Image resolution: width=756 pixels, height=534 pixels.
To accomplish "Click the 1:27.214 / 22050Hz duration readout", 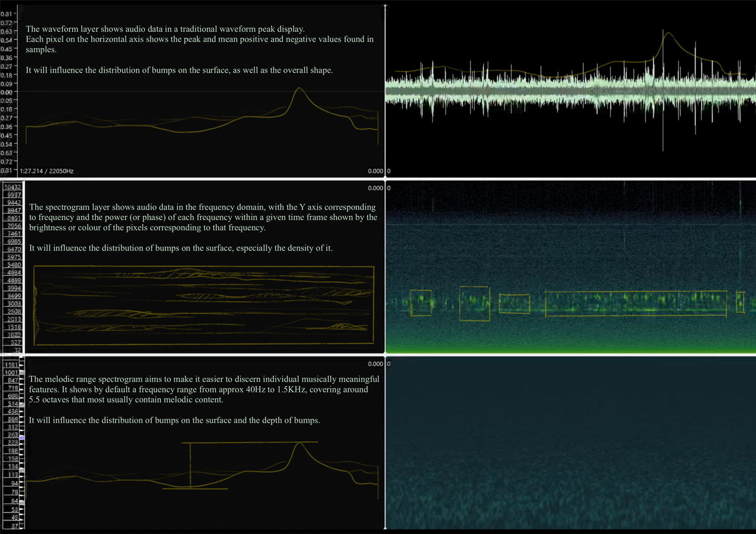I will (x=47, y=171).
